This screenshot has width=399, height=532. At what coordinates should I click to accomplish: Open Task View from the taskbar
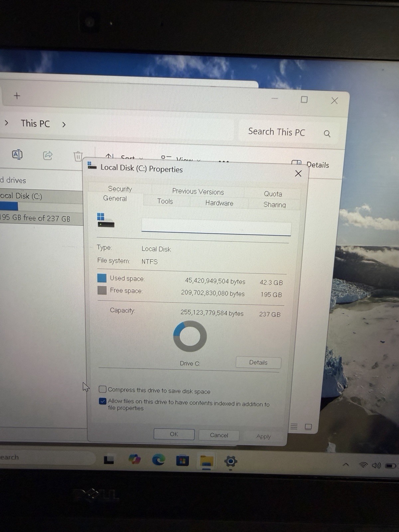[x=109, y=460]
